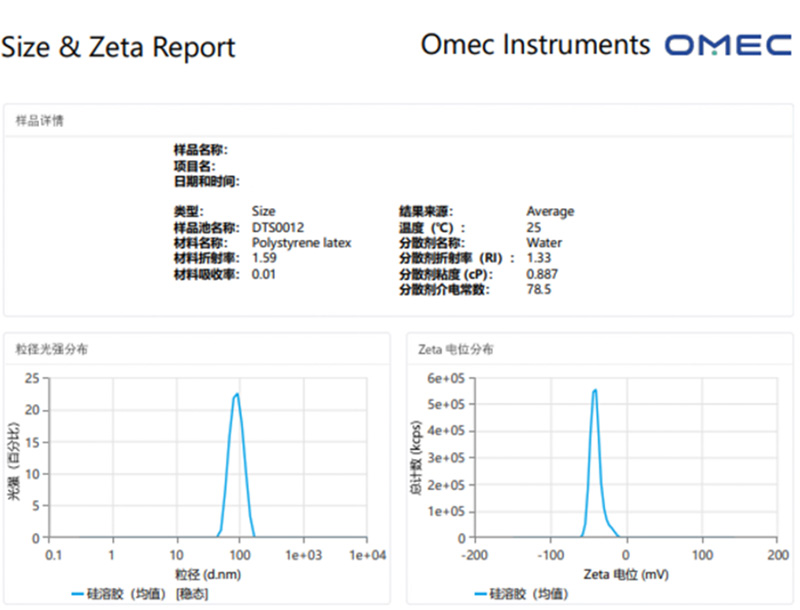
Task: Toggle the 硅溶胶（均值）[稳态] legend entry
Action: coord(150,594)
